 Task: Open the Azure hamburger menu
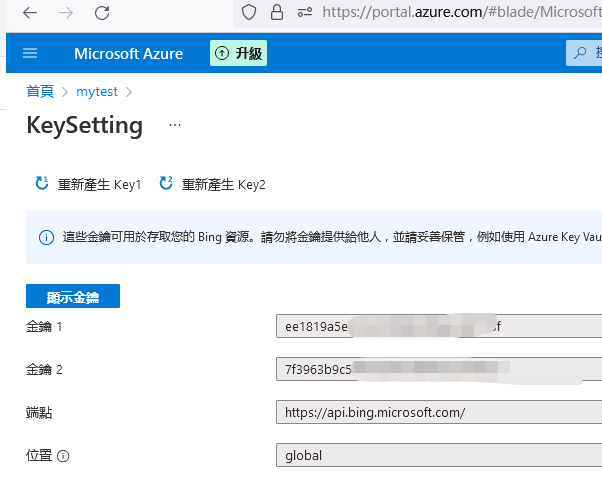point(30,53)
